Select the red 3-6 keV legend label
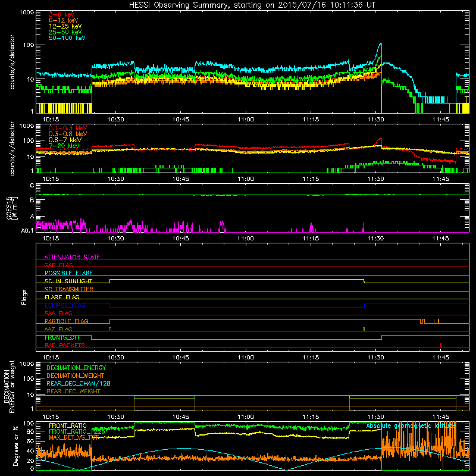This screenshot has height=476, width=476. [x=62, y=14]
